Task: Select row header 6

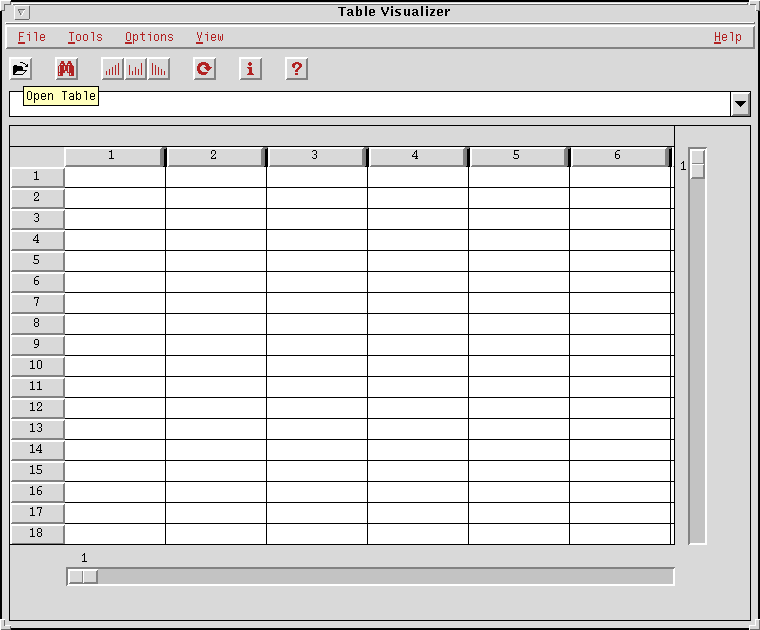Action: point(37,282)
